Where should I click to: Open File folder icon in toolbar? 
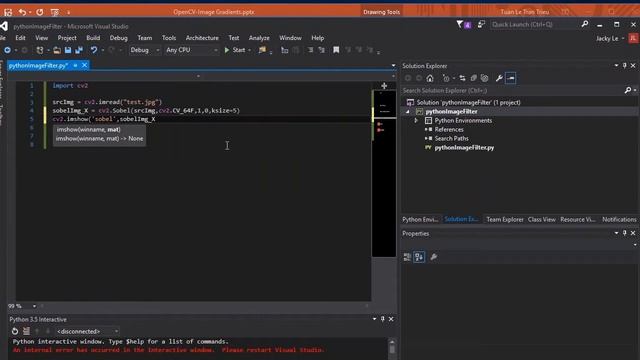[57, 50]
